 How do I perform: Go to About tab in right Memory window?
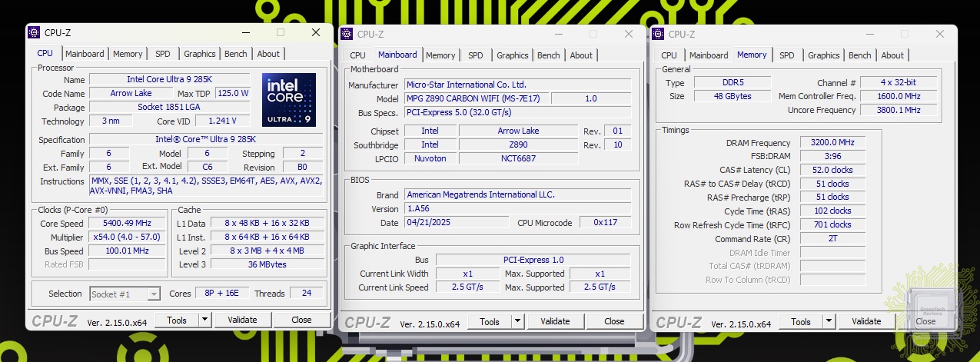[x=892, y=55]
